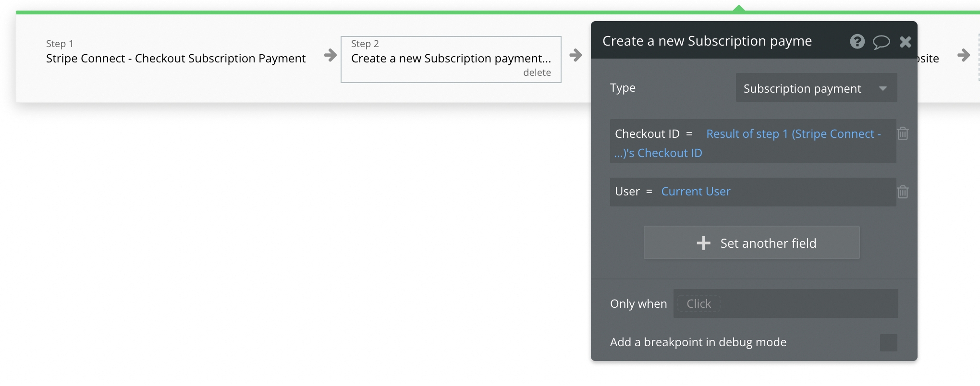Click the Only when condition field
Image resolution: width=980 pixels, height=386 pixels.
[785, 303]
